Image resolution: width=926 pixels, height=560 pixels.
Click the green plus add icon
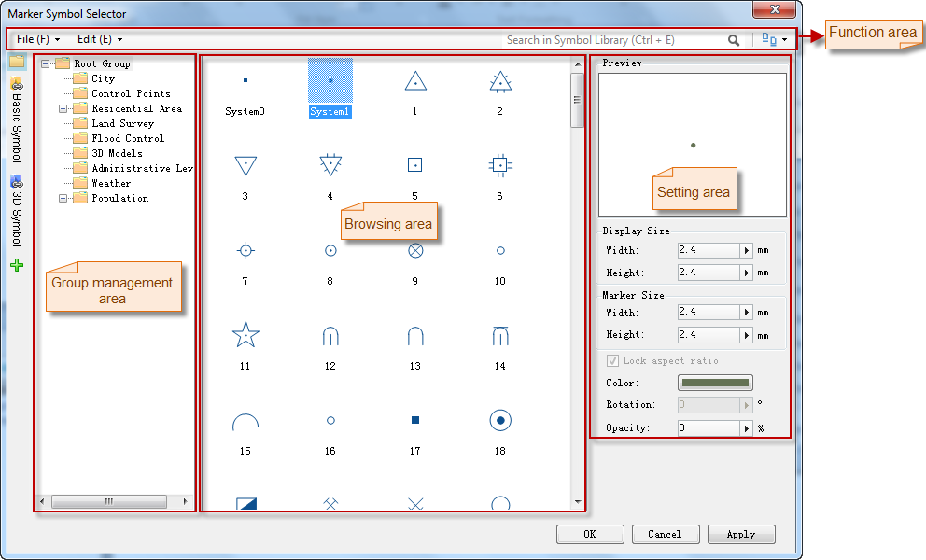[x=17, y=266]
